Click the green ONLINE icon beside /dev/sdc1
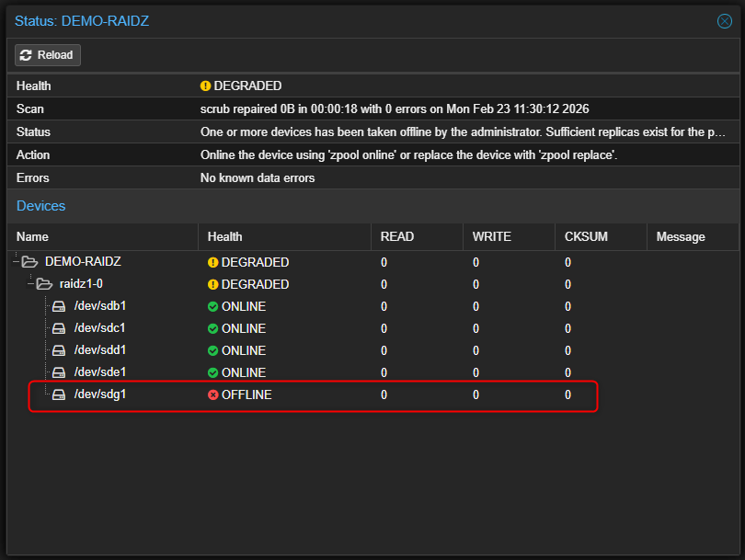745x560 pixels. click(x=212, y=328)
